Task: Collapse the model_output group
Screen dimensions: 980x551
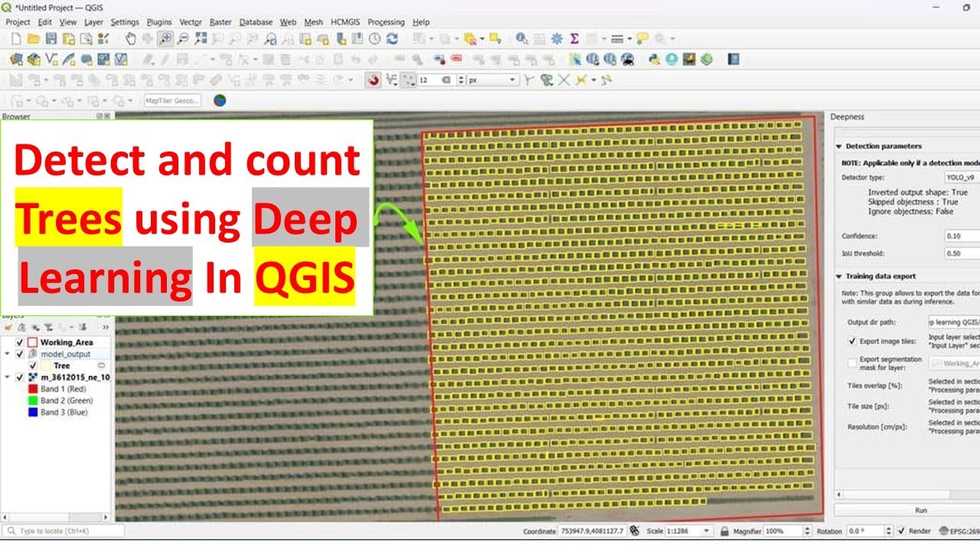Action: 8,354
